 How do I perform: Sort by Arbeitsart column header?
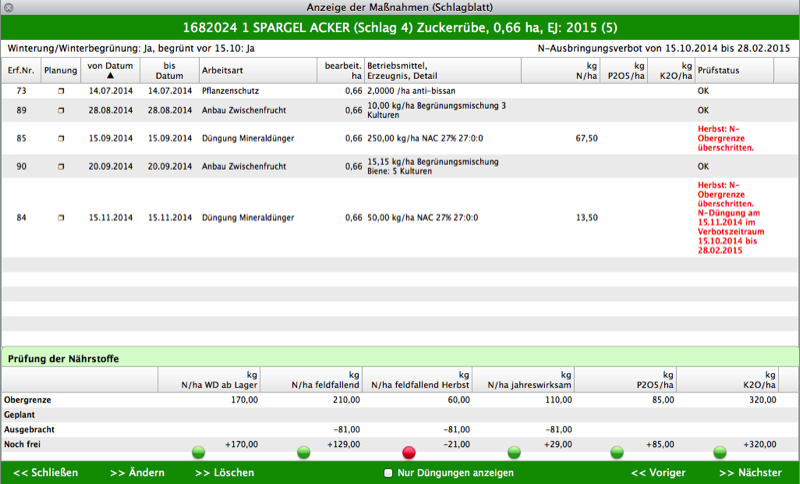click(x=258, y=70)
